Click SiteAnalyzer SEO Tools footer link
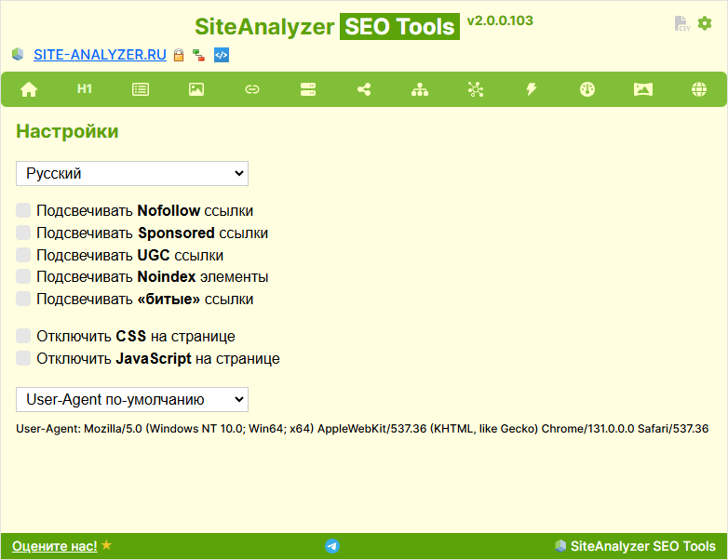 [643, 546]
